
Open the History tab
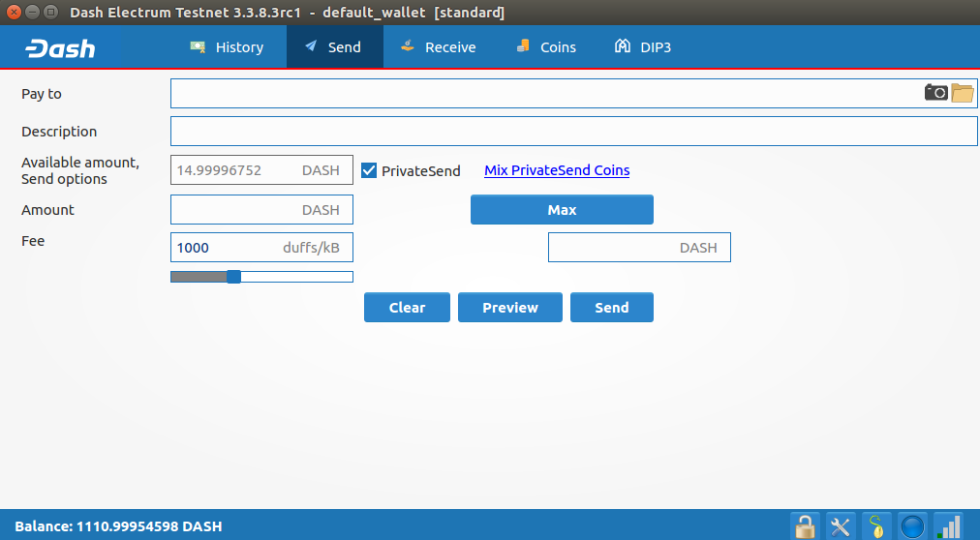tap(227, 46)
